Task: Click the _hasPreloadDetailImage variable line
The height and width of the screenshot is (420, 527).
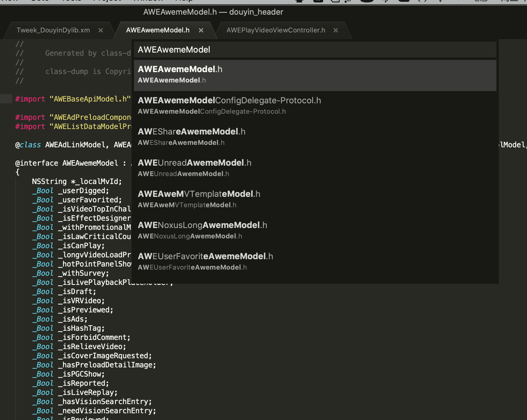Action: click(x=94, y=365)
